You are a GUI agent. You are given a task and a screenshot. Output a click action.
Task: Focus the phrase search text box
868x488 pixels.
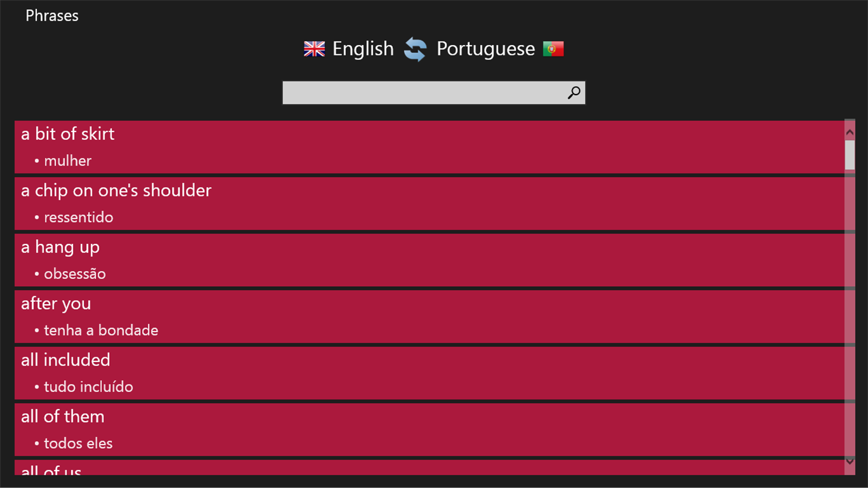pyautogui.click(x=423, y=93)
